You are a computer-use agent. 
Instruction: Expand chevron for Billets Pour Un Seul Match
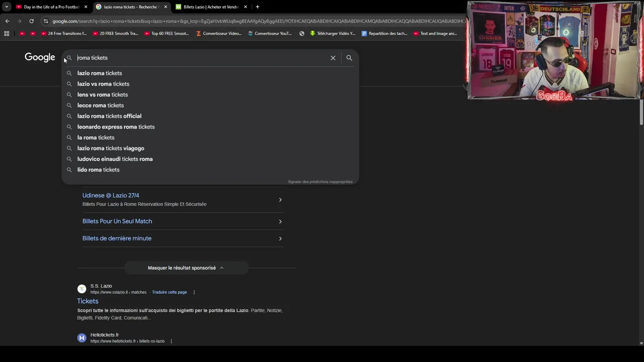280,221
